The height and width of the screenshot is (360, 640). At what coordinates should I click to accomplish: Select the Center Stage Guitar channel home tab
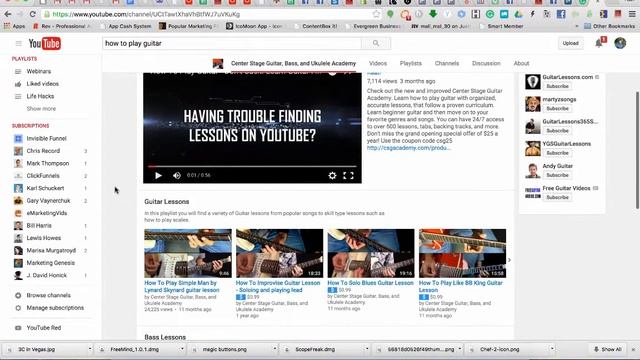293,63
